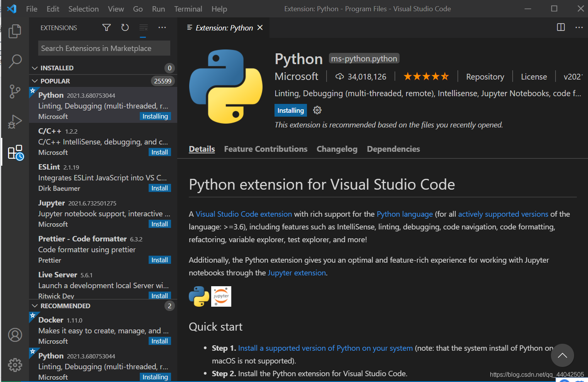Open the Go menu

click(x=138, y=8)
